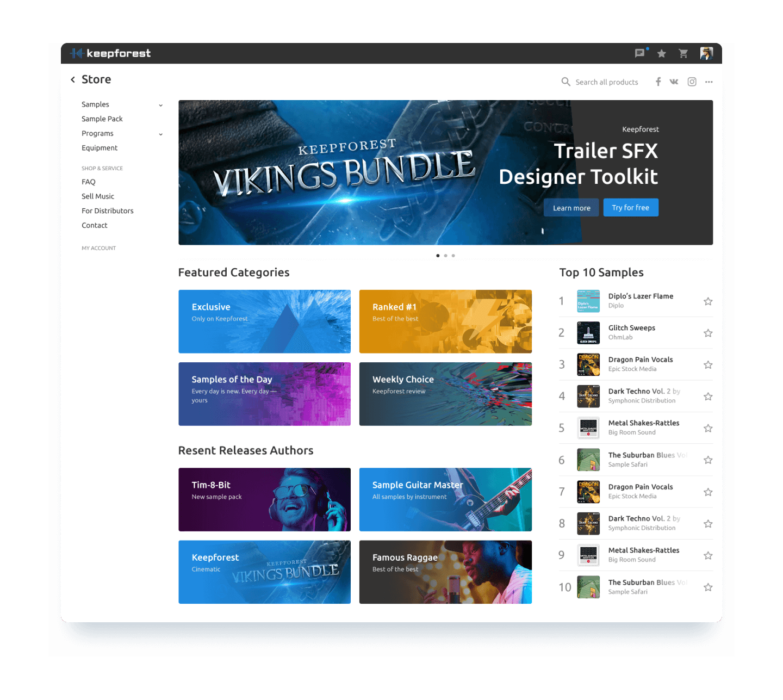Open the more options ellipsis
Image resolution: width=783 pixels, height=700 pixels.
tap(709, 82)
